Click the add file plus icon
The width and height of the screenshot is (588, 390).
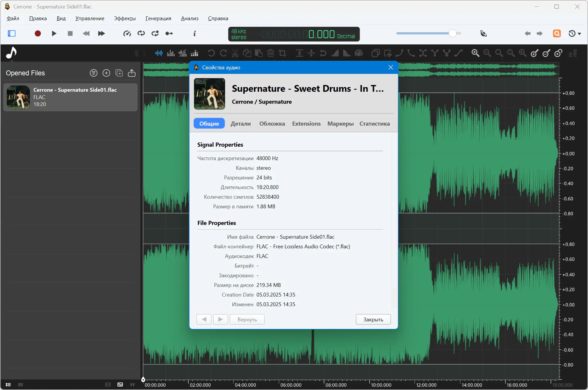106,73
